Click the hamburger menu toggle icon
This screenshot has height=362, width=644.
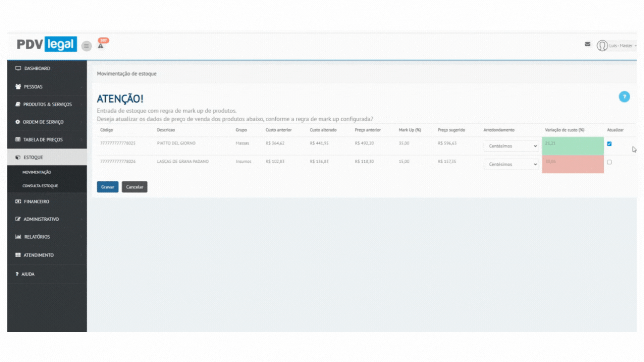[x=87, y=46]
